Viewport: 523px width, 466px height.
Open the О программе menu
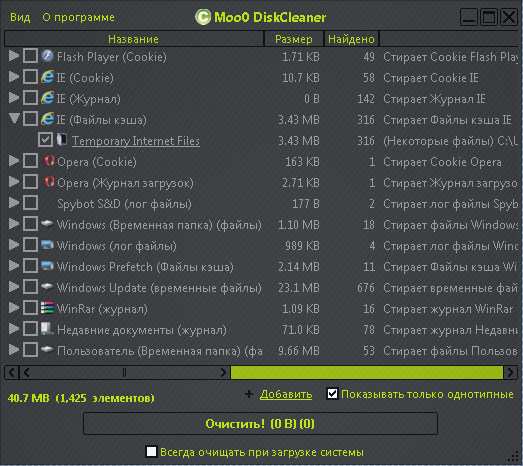pyautogui.click(x=78, y=17)
